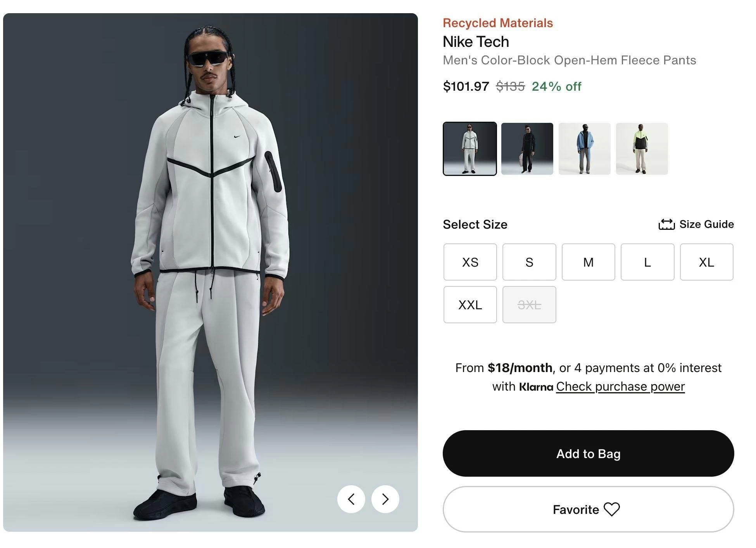Pick size M
756x548 pixels.
[x=588, y=262]
